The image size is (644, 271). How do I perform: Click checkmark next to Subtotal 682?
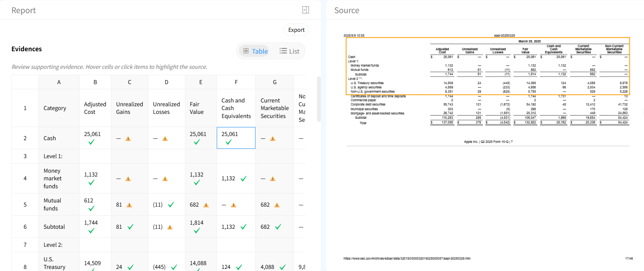(x=278, y=227)
